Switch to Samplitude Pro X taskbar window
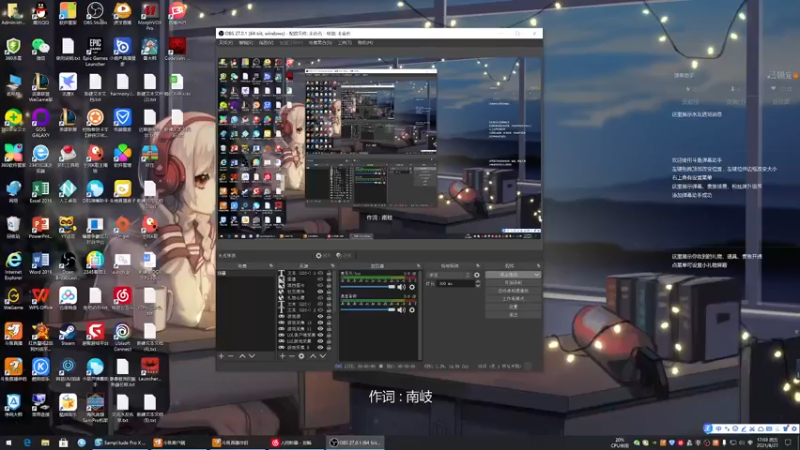The width and height of the screenshot is (800, 450). (120, 442)
